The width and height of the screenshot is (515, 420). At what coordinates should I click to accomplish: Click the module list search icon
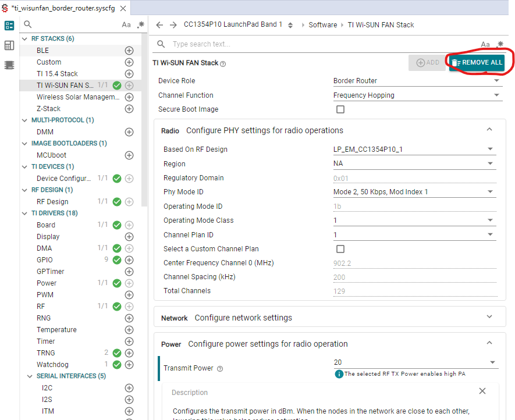(28, 24)
